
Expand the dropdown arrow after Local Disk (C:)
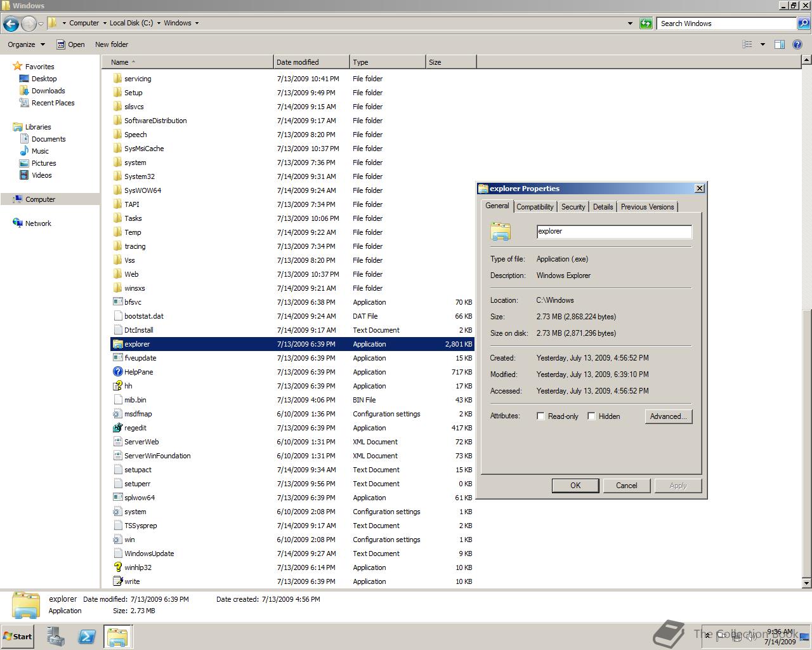pos(159,23)
